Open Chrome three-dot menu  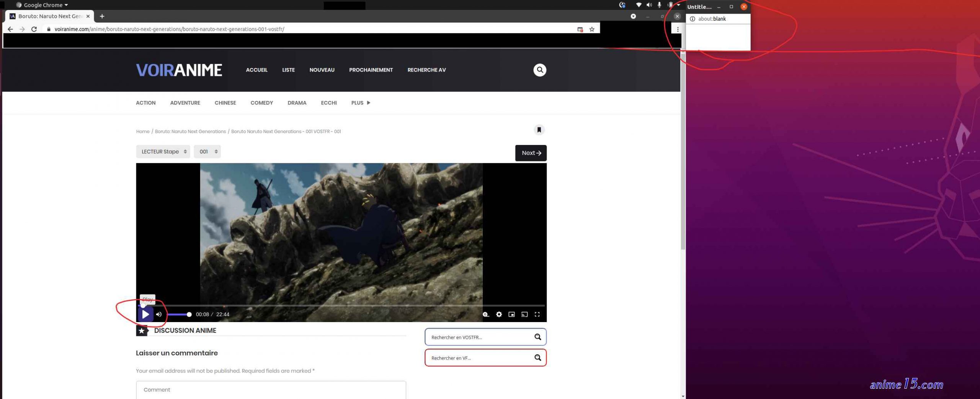click(x=678, y=29)
